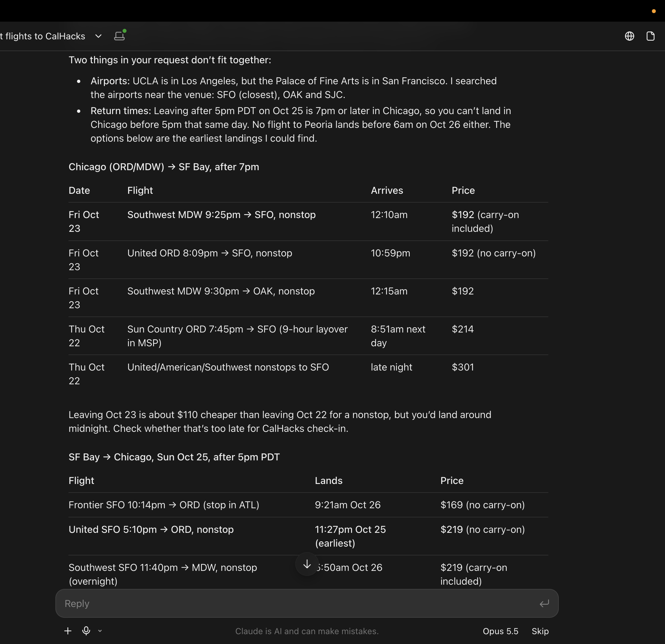Image resolution: width=665 pixels, height=644 pixels.
Task: Open the chat title dropdown chevron
Action: point(98,36)
